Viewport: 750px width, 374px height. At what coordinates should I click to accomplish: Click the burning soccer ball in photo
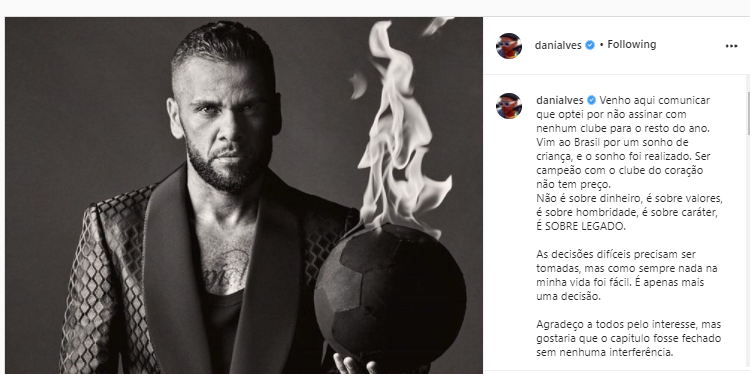click(389, 299)
